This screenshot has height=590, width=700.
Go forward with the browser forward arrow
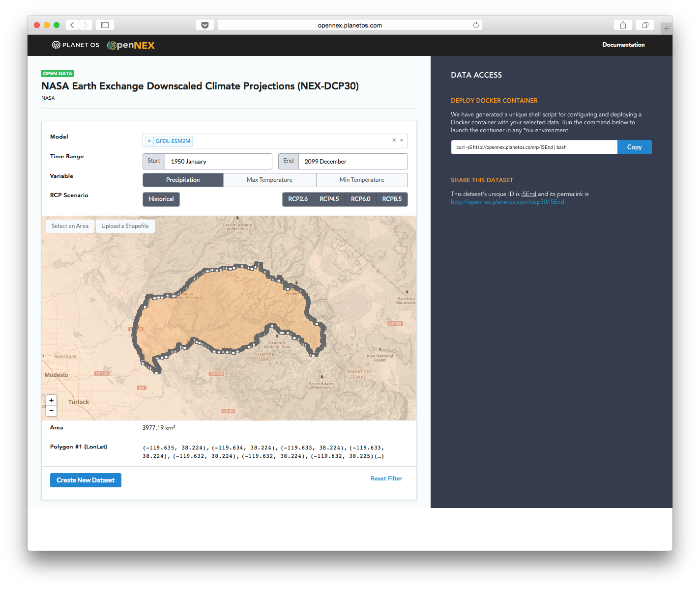click(x=86, y=25)
